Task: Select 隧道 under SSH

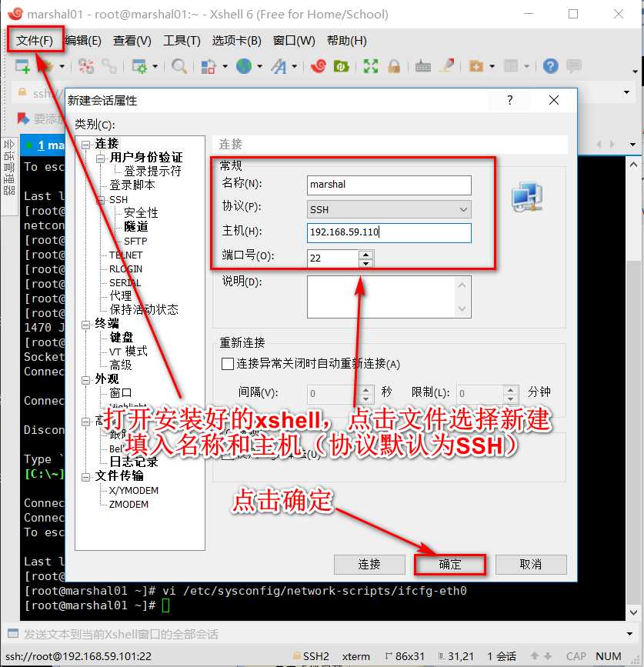Action: 136,227
